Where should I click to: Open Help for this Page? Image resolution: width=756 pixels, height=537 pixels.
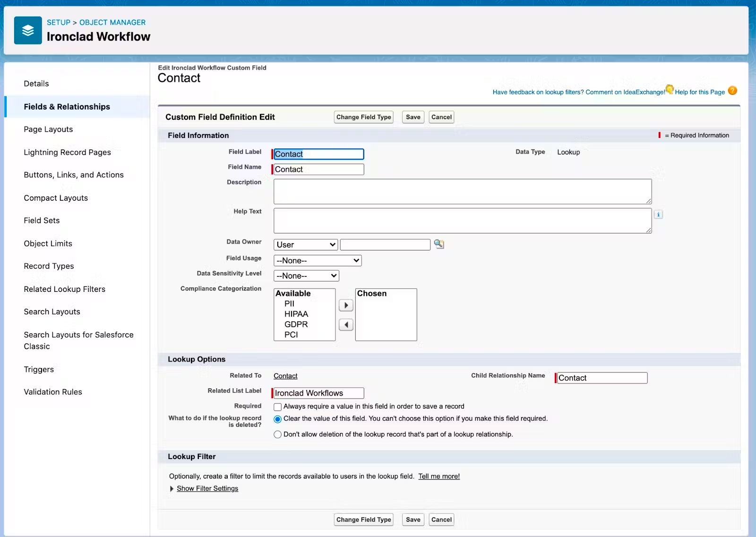tap(699, 92)
